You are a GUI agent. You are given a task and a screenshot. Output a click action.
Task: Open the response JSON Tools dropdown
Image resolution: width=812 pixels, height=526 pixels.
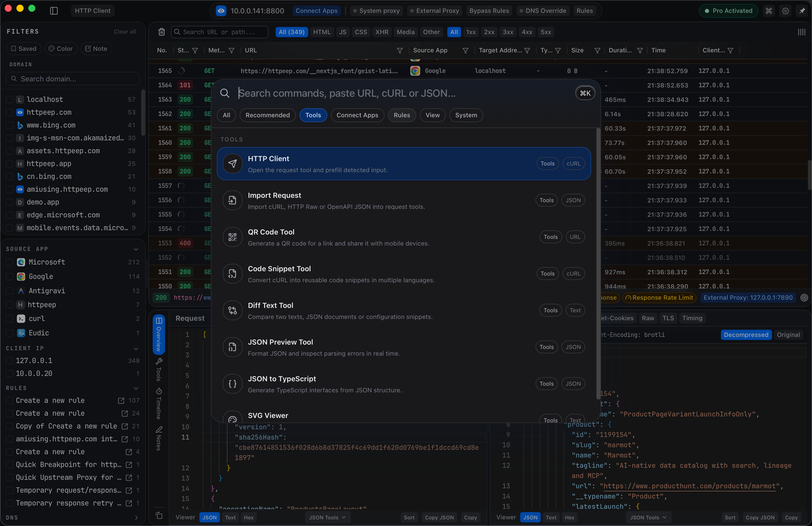click(648, 518)
